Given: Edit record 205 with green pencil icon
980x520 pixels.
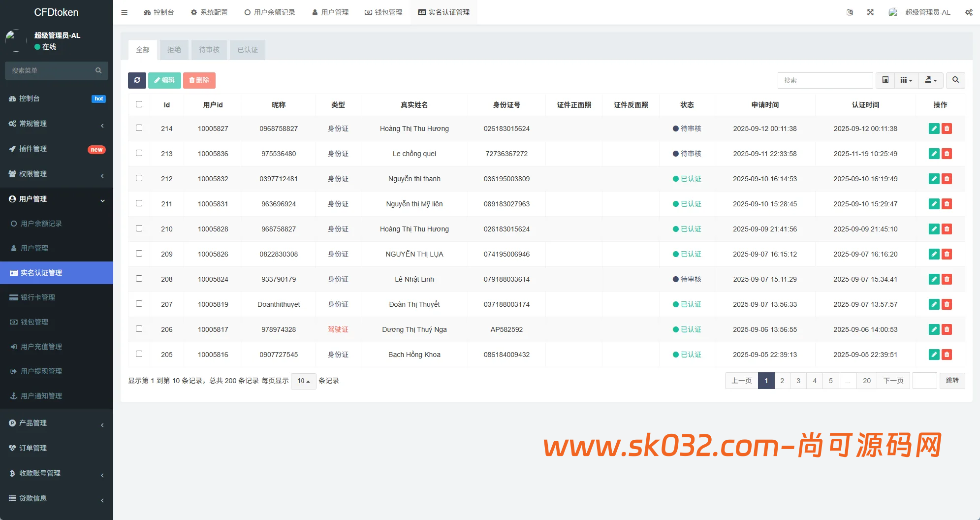Looking at the screenshot, I should coord(934,355).
